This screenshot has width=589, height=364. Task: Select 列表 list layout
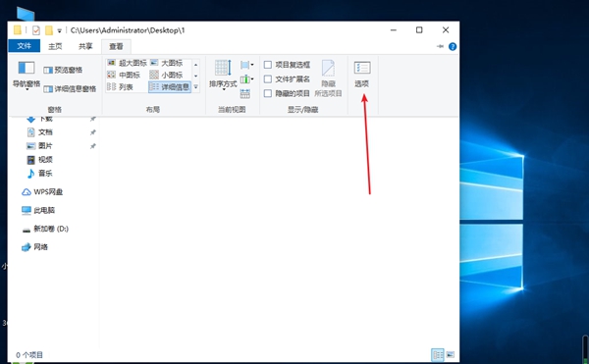pos(120,87)
